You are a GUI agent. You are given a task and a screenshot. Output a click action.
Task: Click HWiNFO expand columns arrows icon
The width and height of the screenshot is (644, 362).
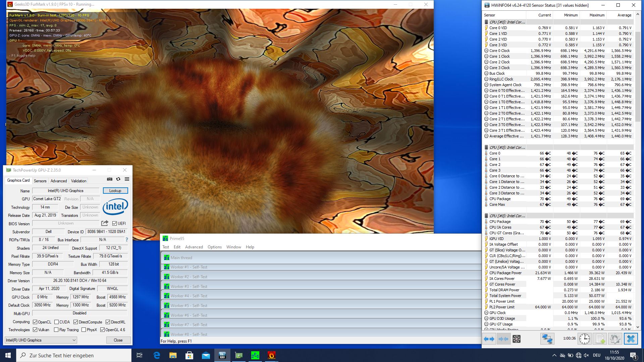point(489,339)
